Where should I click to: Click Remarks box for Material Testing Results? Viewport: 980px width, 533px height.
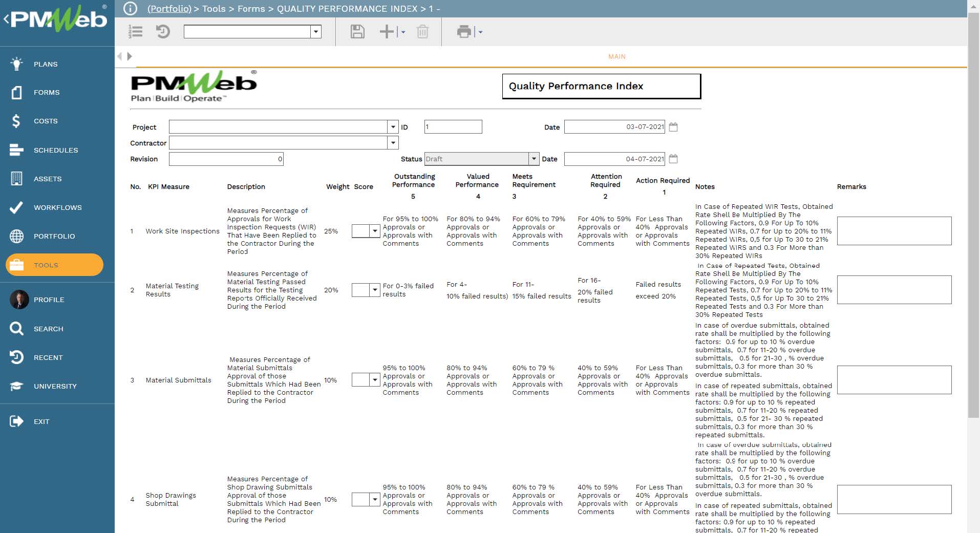coord(894,290)
